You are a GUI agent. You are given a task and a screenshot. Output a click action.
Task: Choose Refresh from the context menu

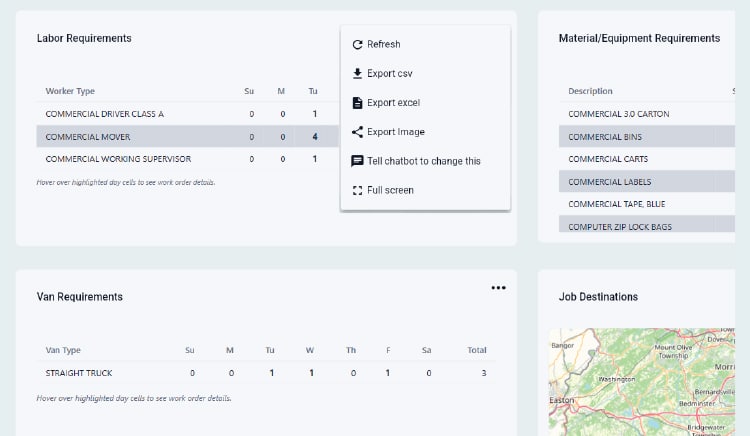click(x=425, y=44)
